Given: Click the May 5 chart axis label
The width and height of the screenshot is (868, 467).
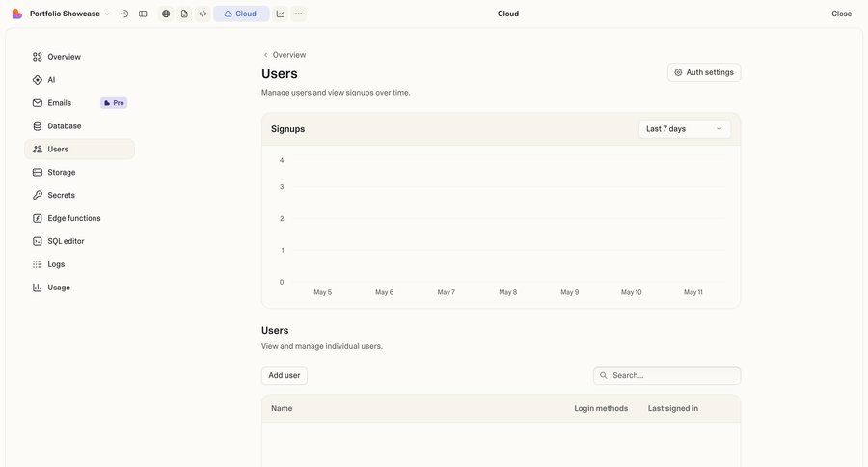Looking at the screenshot, I should (323, 292).
